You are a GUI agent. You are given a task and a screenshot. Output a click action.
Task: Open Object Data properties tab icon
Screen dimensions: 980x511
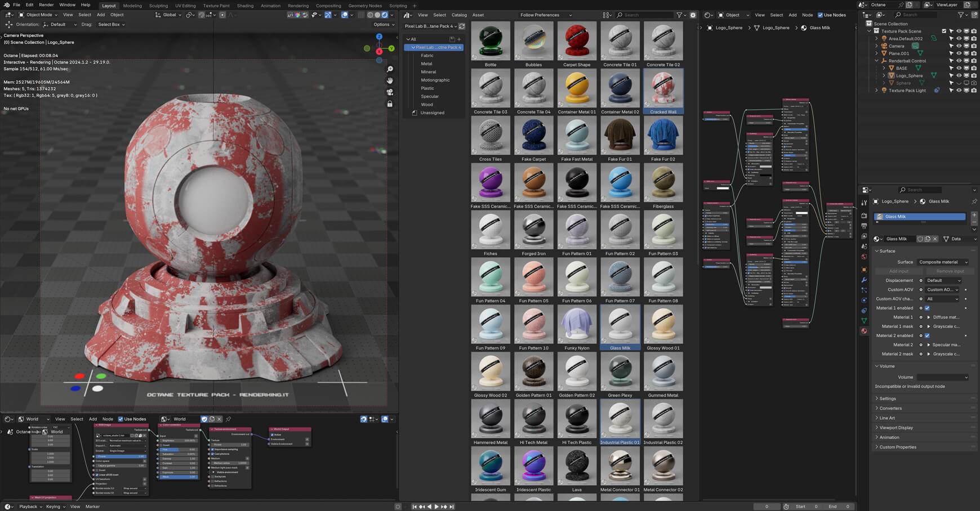(864, 321)
